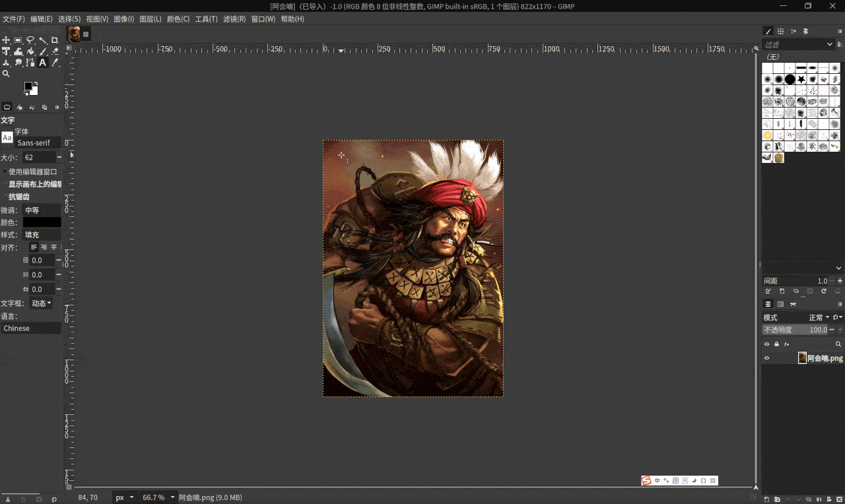
Task: Open the 图层(L) menu
Action: click(x=151, y=19)
